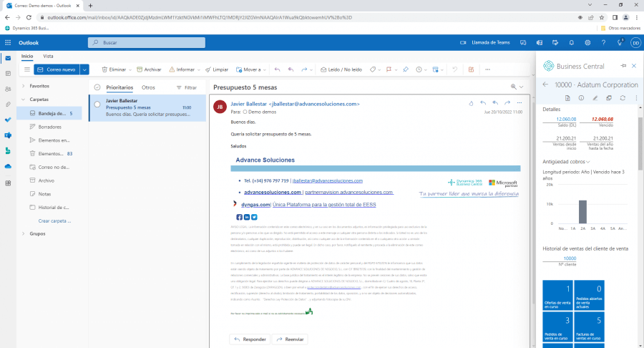Click the Archivar icon in toolbar
644x348 pixels.
click(139, 69)
